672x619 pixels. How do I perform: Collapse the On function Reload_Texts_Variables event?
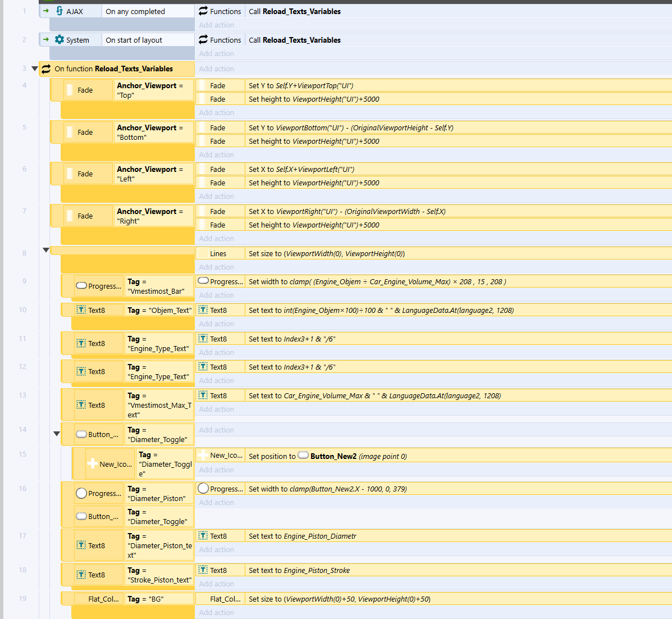pos(35,69)
